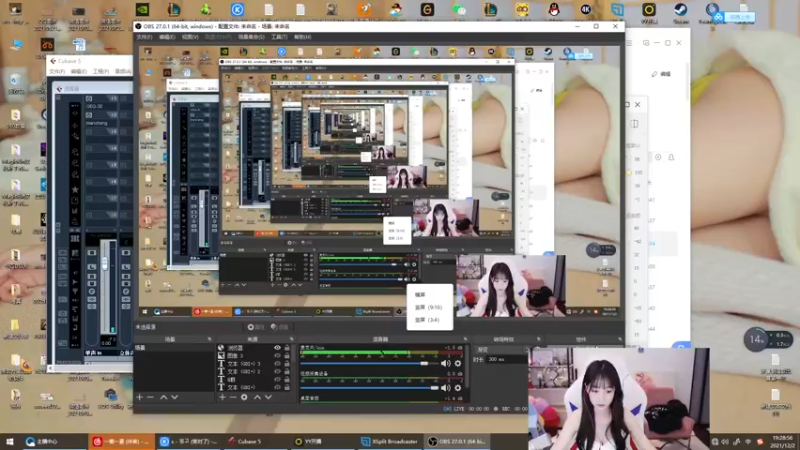Open the 帮助(H) menu in OBS
Image resolution: width=800 pixels, height=450 pixels.
point(303,37)
